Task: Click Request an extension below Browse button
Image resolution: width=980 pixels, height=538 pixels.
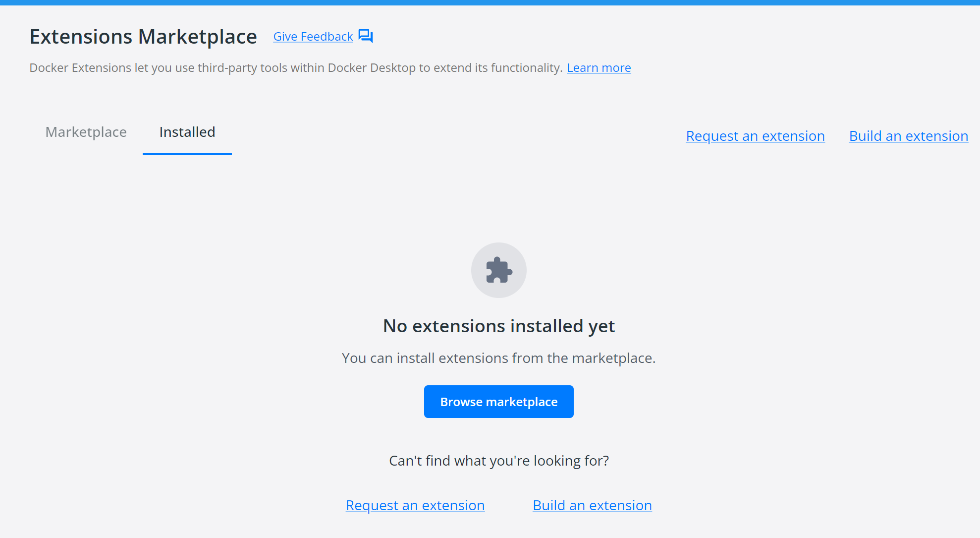Action: point(415,505)
